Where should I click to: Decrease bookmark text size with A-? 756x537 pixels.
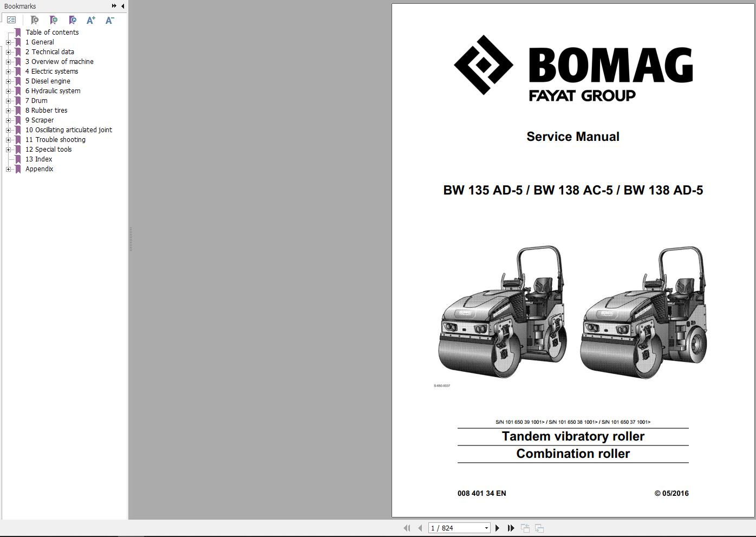109,20
